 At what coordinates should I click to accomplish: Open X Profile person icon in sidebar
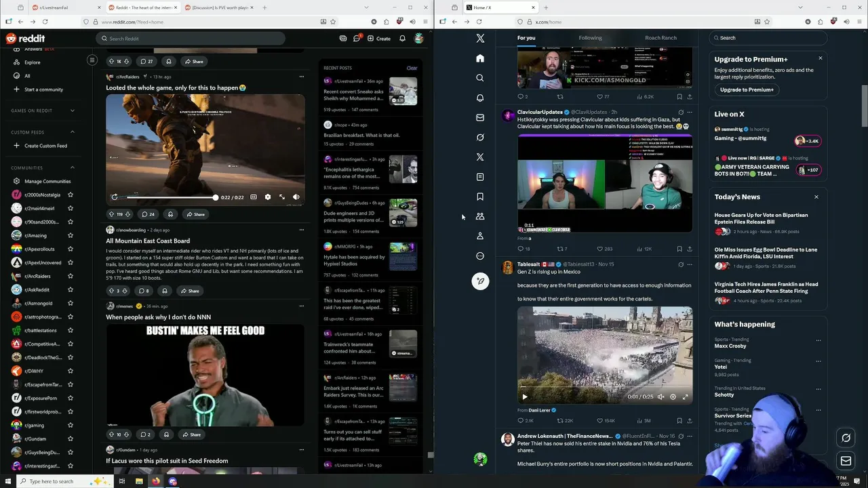coord(480,236)
